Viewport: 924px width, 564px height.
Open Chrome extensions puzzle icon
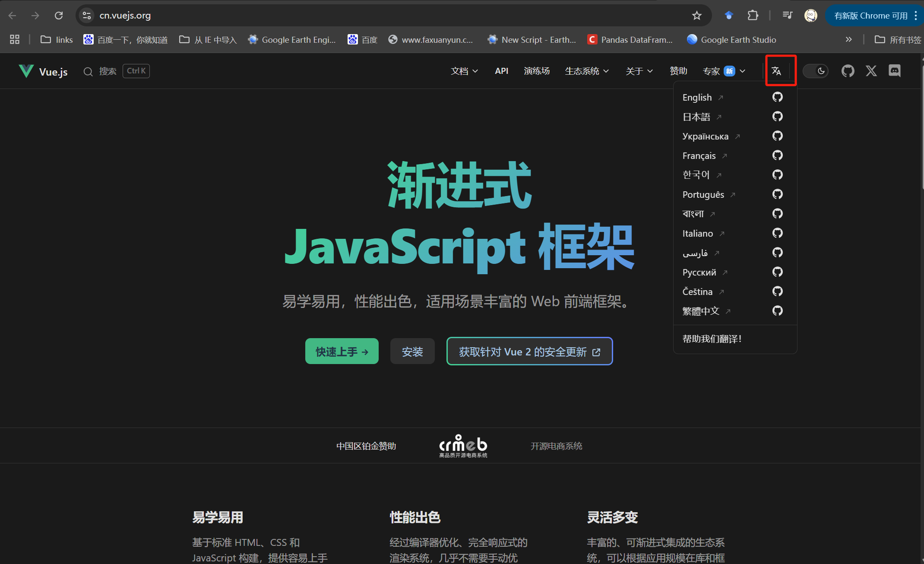753,16
